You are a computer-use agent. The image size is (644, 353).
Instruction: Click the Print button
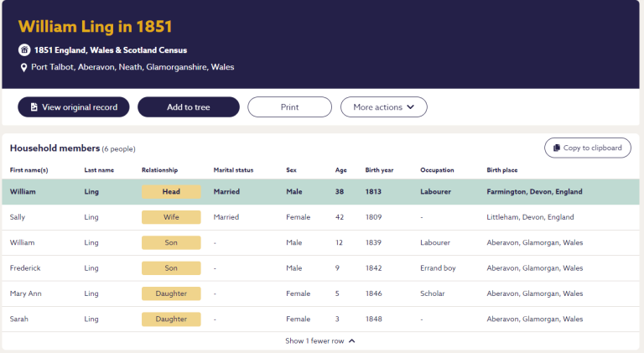289,107
